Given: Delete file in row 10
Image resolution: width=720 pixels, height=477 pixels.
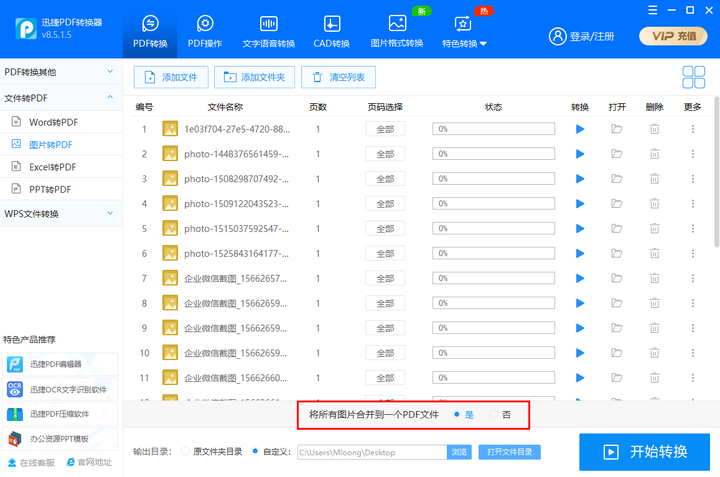Looking at the screenshot, I should 654,353.
